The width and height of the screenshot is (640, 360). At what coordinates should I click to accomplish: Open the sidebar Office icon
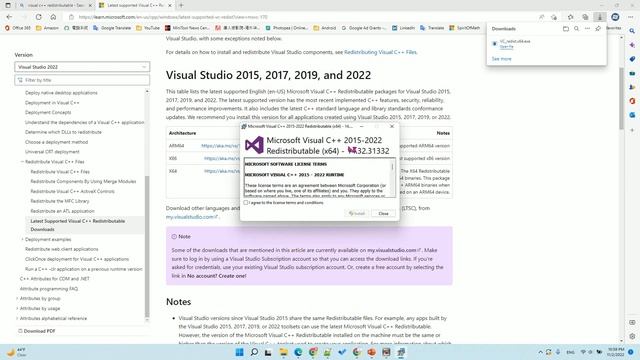coord(632,101)
